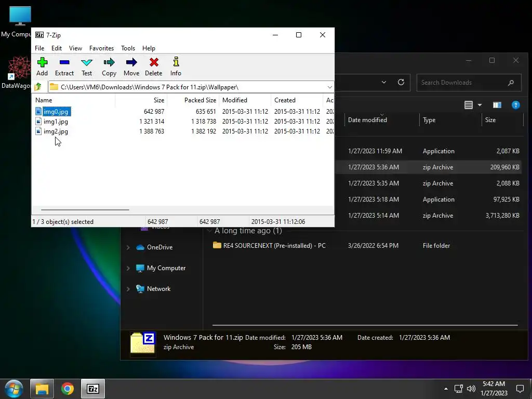Sort by the 7-Zip Size column header
This screenshot has height=399, width=532.
click(x=141, y=100)
